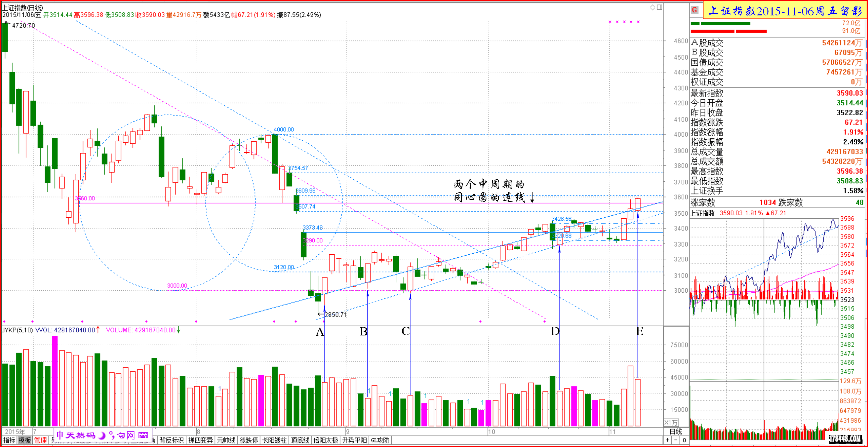The width and height of the screenshot is (868, 447).
Task: Click the minus zoom-out button
Action: click(x=676, y=440)
